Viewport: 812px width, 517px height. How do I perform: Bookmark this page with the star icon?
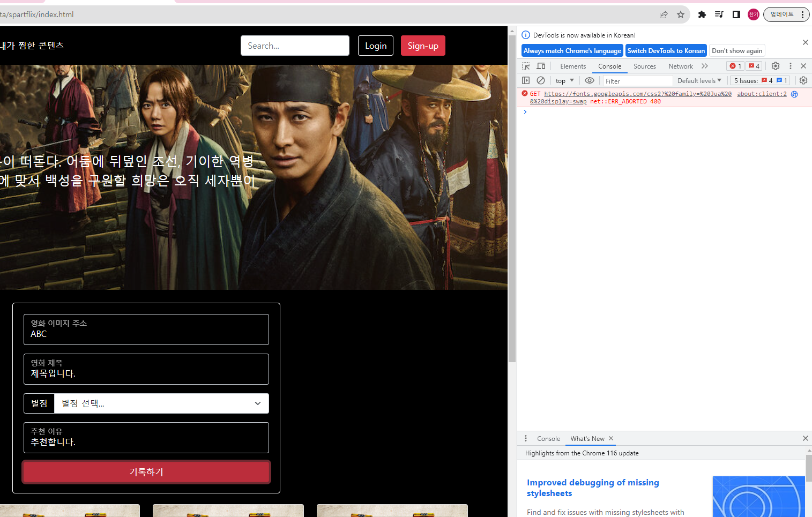[x=681, y=14]
